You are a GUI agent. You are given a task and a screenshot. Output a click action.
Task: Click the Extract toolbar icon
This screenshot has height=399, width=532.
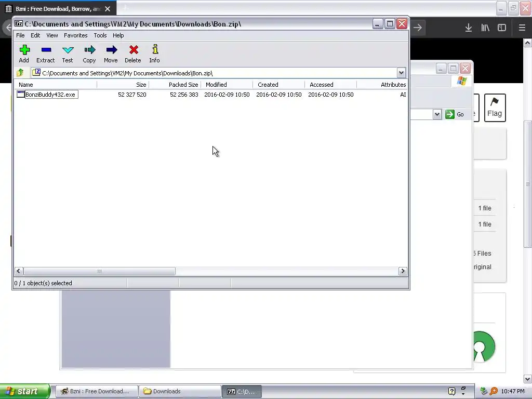coord(46,50)
